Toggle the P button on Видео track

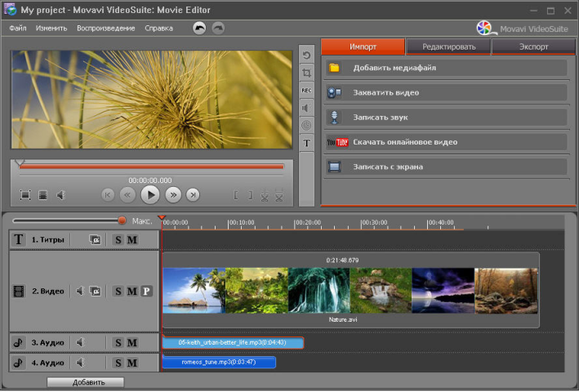pos(146,291)
